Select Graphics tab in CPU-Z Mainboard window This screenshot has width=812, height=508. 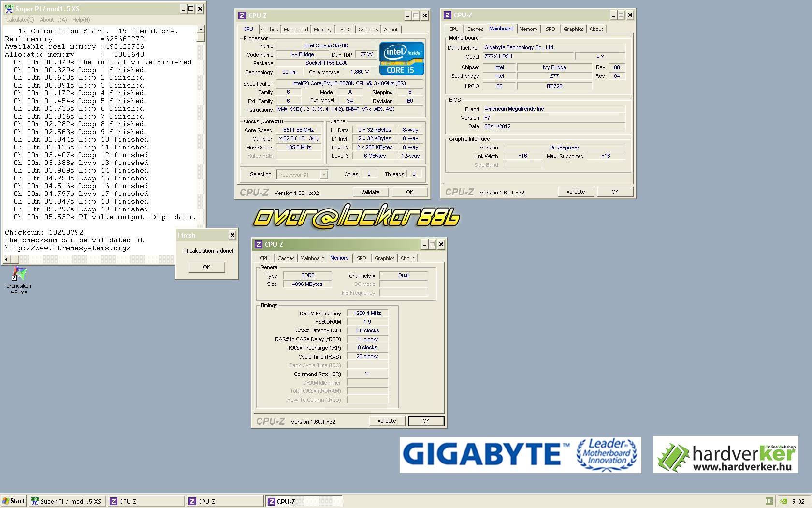point(574,29)
